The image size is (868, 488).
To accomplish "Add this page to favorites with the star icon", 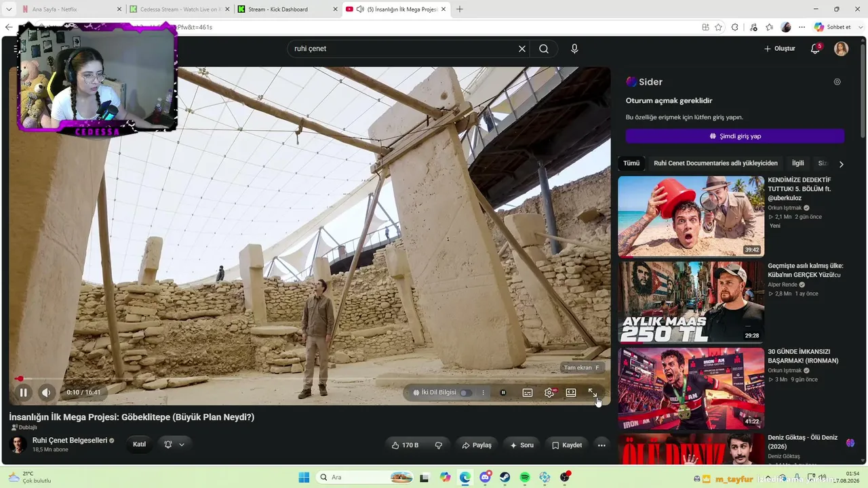I will (718, 27).
